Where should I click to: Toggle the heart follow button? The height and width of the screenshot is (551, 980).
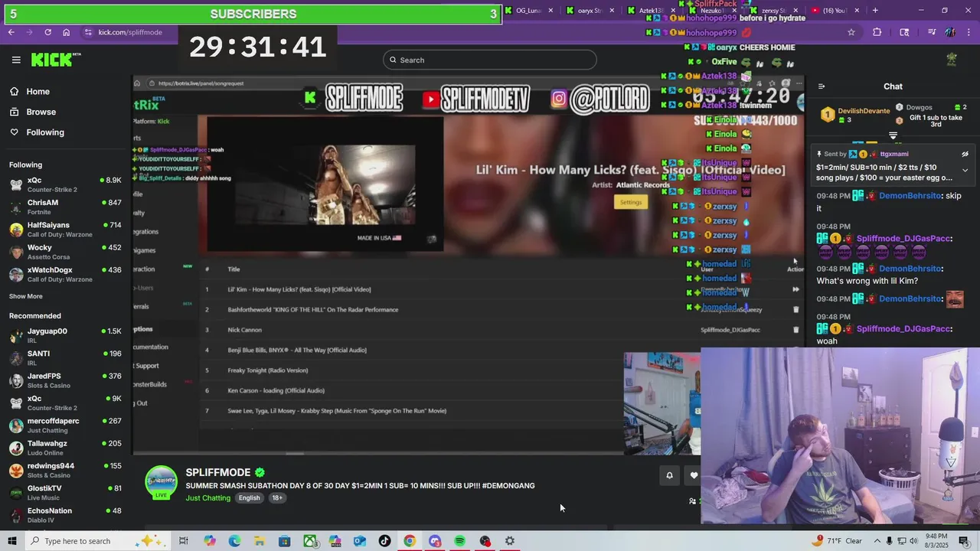(694, 475)
